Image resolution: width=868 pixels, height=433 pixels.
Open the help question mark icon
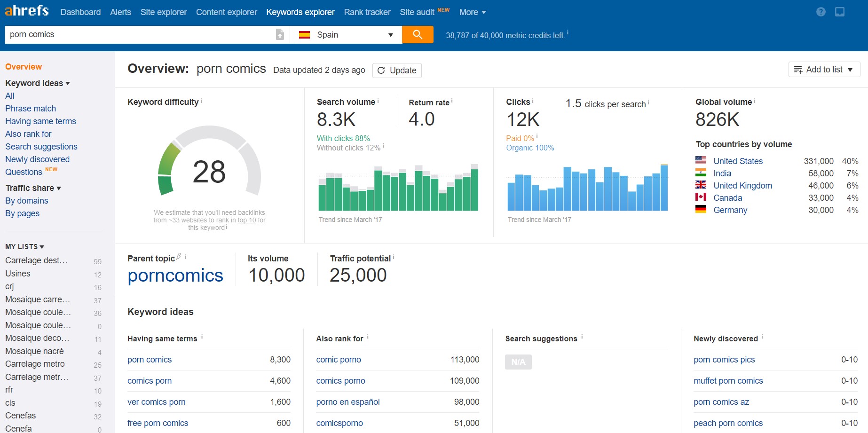pyautogui.click(x=821, y=12)
